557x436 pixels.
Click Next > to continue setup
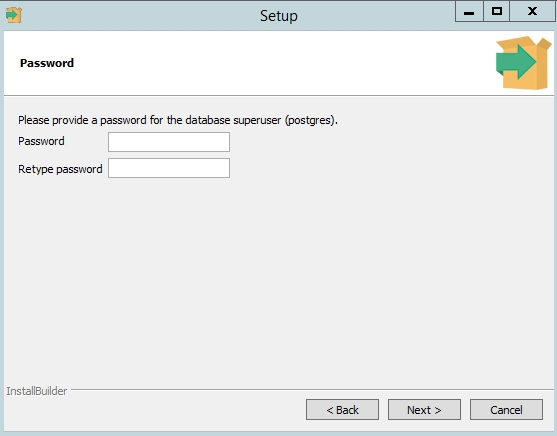pyautogui.click(x=424, y=409)
